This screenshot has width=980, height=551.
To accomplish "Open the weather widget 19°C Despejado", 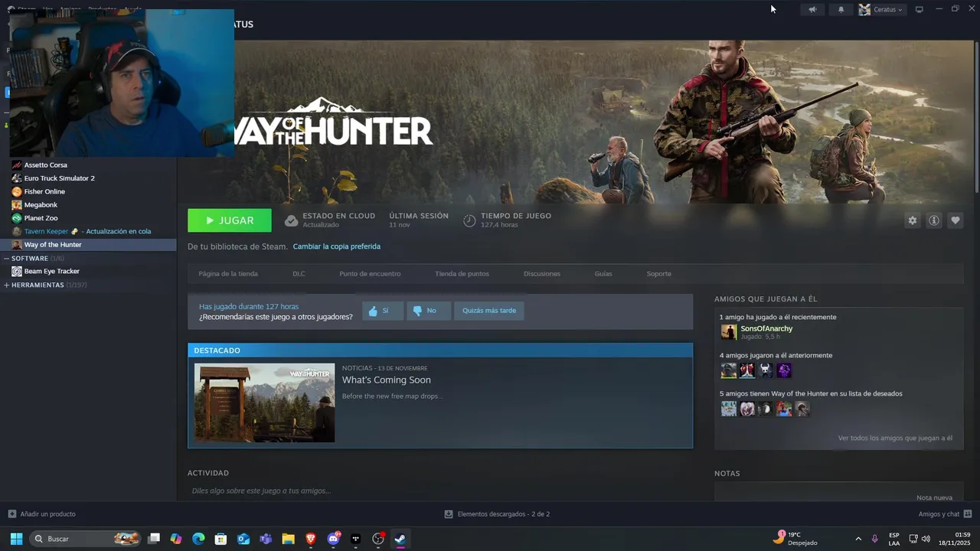I will tap(795, 539).
